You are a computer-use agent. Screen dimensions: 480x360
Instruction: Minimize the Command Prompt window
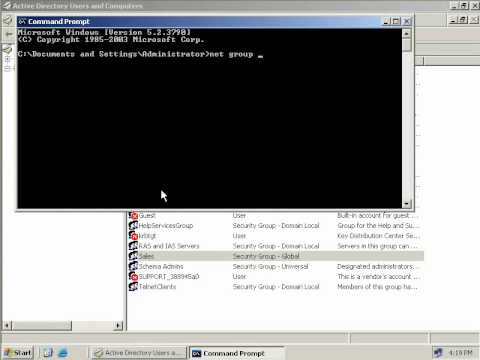click(386, 21)
